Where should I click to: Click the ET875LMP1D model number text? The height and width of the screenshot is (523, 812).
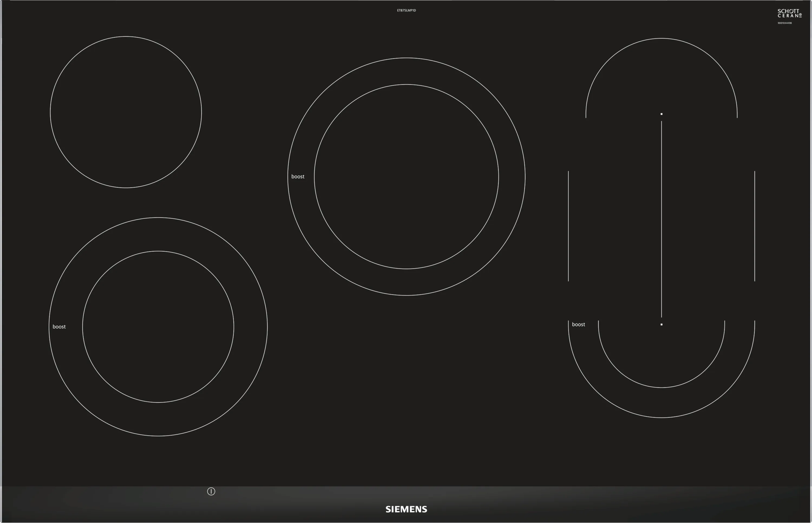coord(406,11)
